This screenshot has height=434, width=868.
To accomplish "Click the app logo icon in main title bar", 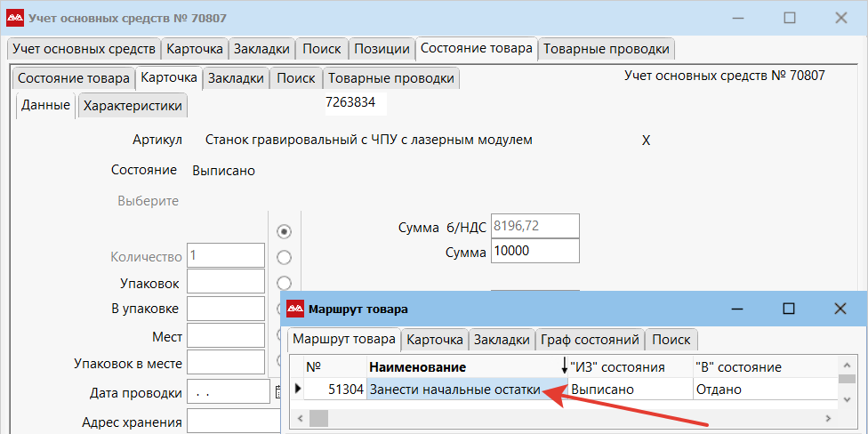I will (x=15, y=19).
